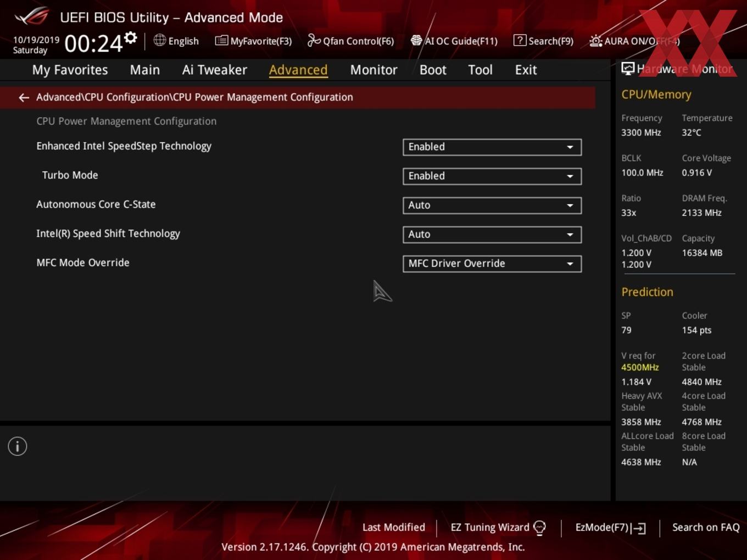Select the Turbo Mode setting label
The width and height of the screenshot is (747, 560).
(x=70, y=175)
